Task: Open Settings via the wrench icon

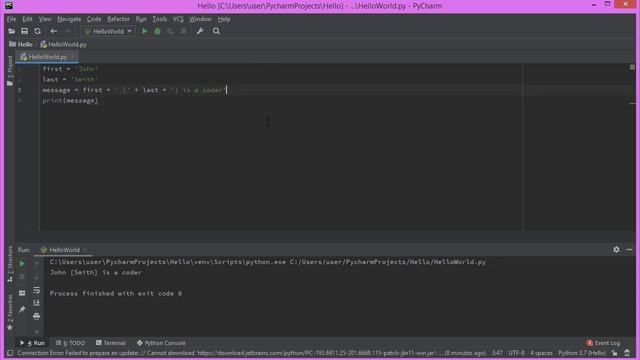Action: coord(200,31)
